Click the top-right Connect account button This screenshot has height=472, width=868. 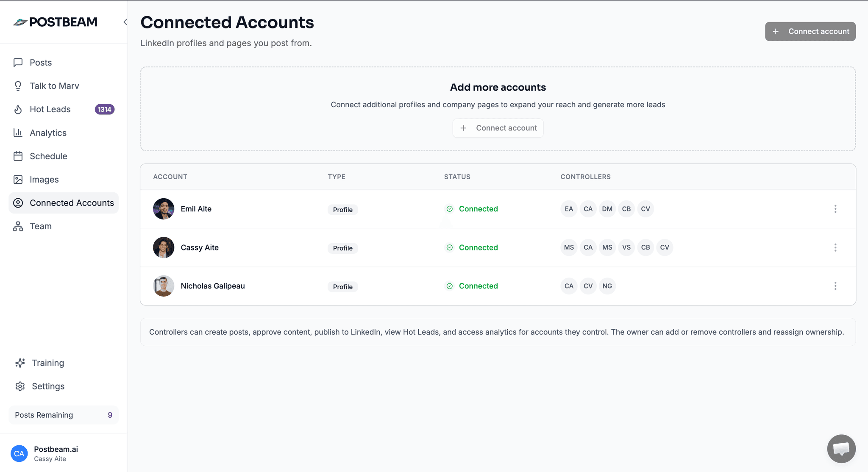[810, 31]
